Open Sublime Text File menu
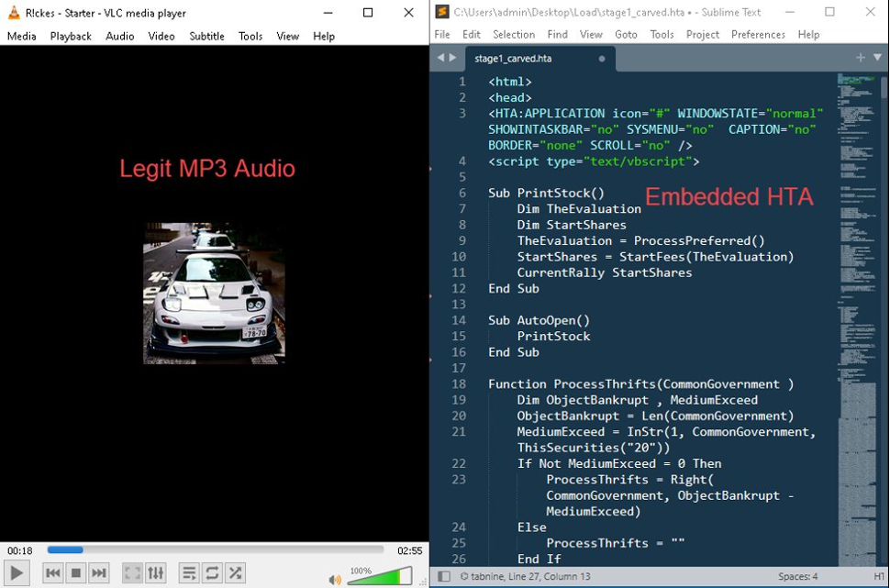This screenshot has height=588, width=890. 442,34
